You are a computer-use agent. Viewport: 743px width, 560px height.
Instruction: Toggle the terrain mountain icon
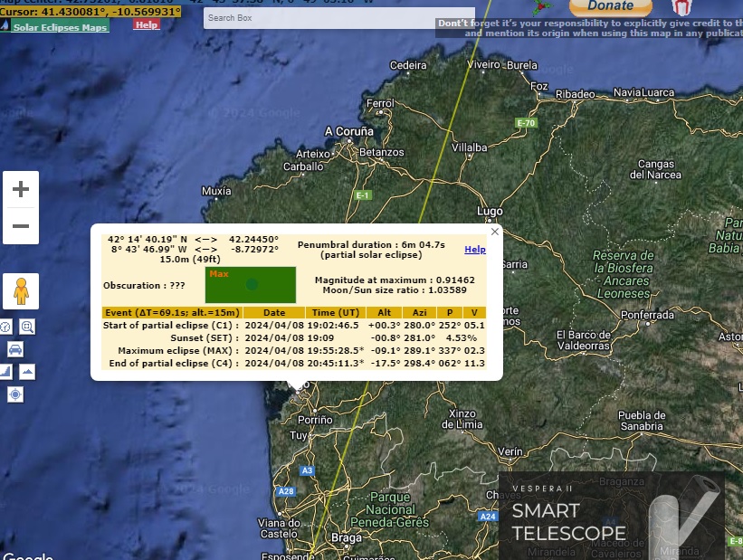(27, 372)
